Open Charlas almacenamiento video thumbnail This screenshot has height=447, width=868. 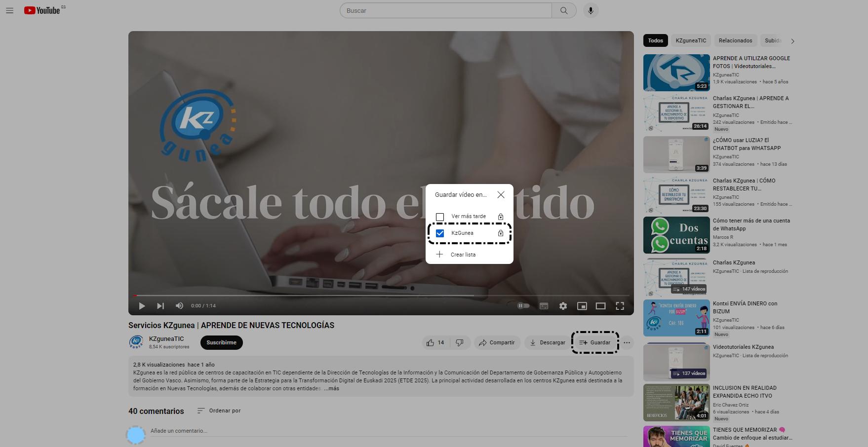point(676,113)
